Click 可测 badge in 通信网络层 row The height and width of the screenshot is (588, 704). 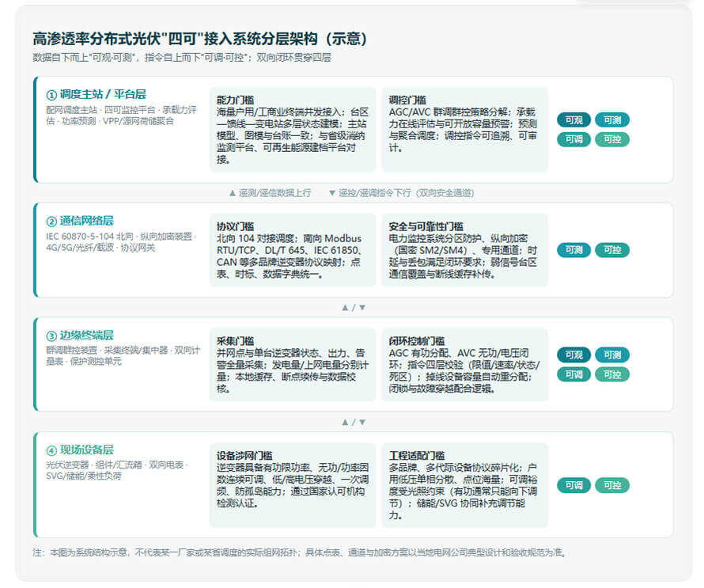(573, 250)
